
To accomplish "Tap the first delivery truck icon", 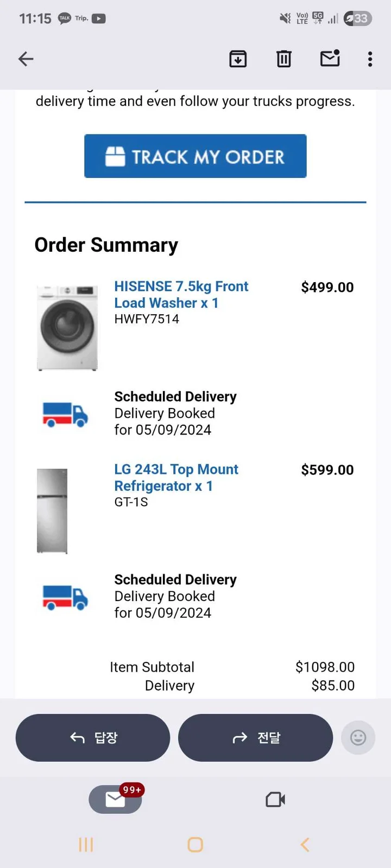I will coord(65,414).
